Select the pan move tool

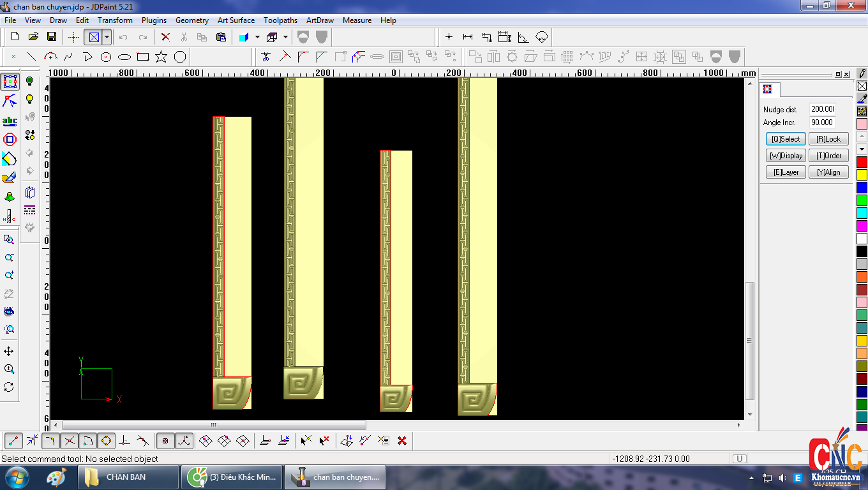9,352
